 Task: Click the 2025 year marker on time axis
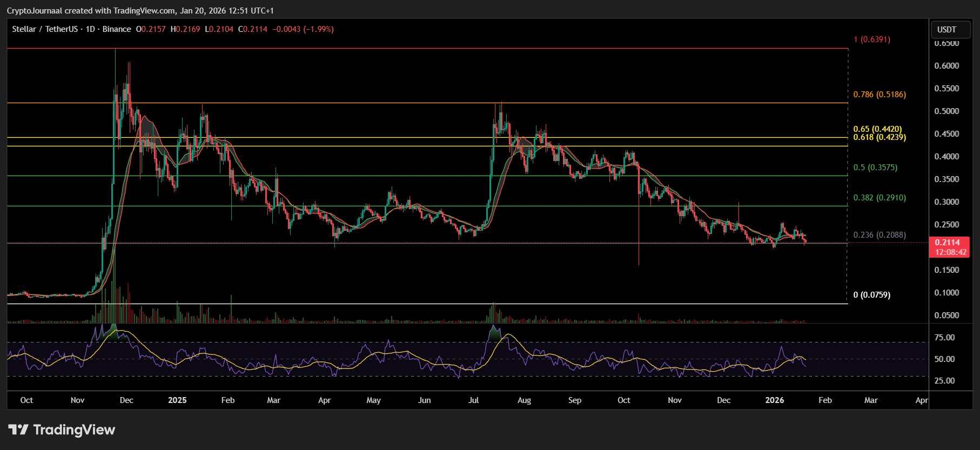177,400
